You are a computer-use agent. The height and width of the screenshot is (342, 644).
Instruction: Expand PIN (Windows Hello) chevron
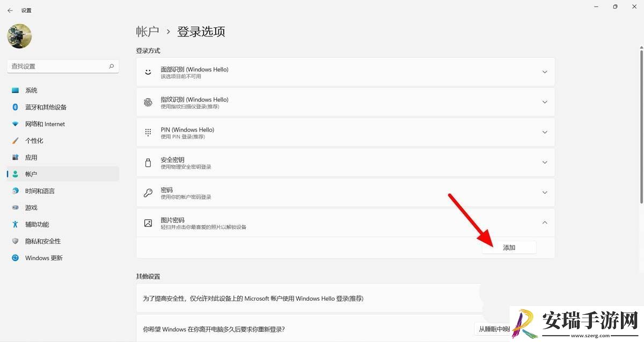coord(545,132)
